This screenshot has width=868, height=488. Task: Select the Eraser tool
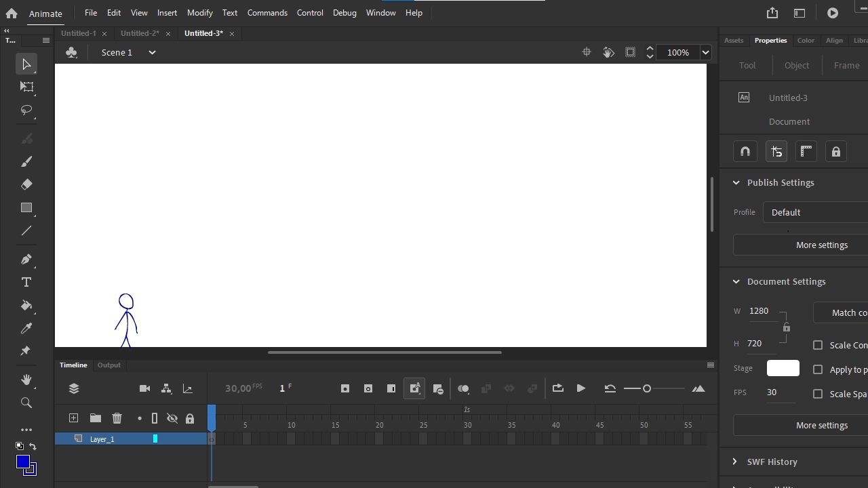click(26, 184)
